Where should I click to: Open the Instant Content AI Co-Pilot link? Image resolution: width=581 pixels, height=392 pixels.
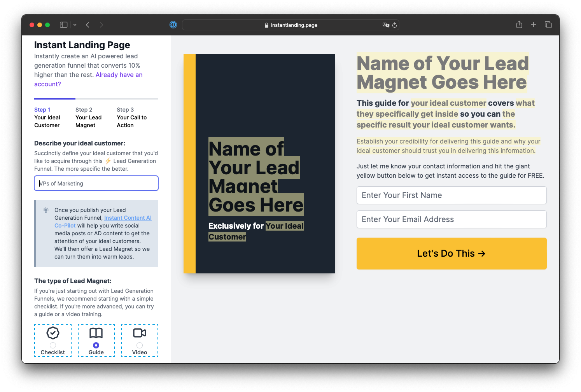103,222
